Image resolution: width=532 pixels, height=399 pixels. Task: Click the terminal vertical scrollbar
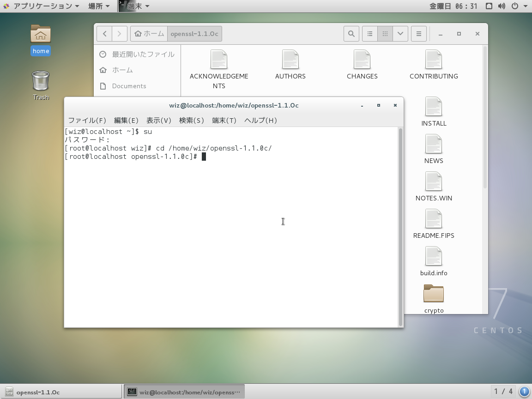(400, 227)
